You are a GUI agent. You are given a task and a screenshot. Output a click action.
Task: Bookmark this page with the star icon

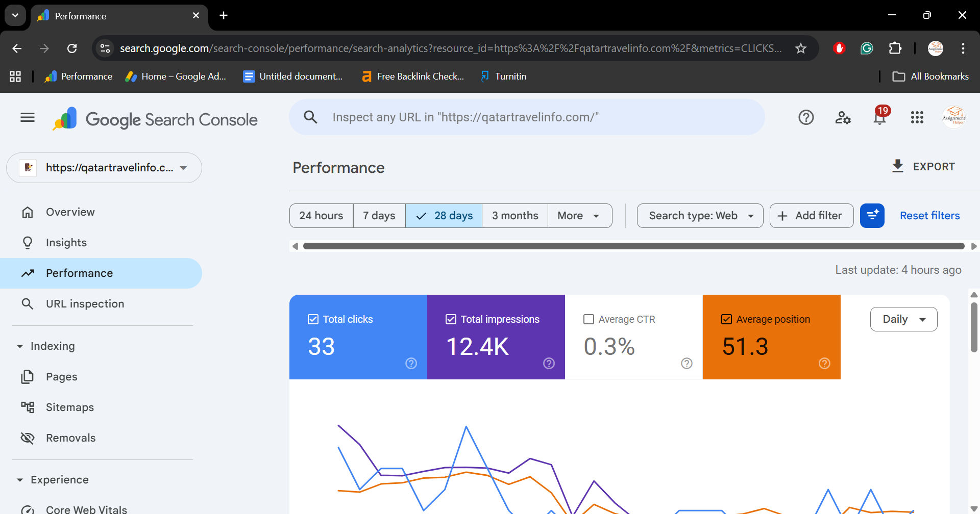click(801, 48)
